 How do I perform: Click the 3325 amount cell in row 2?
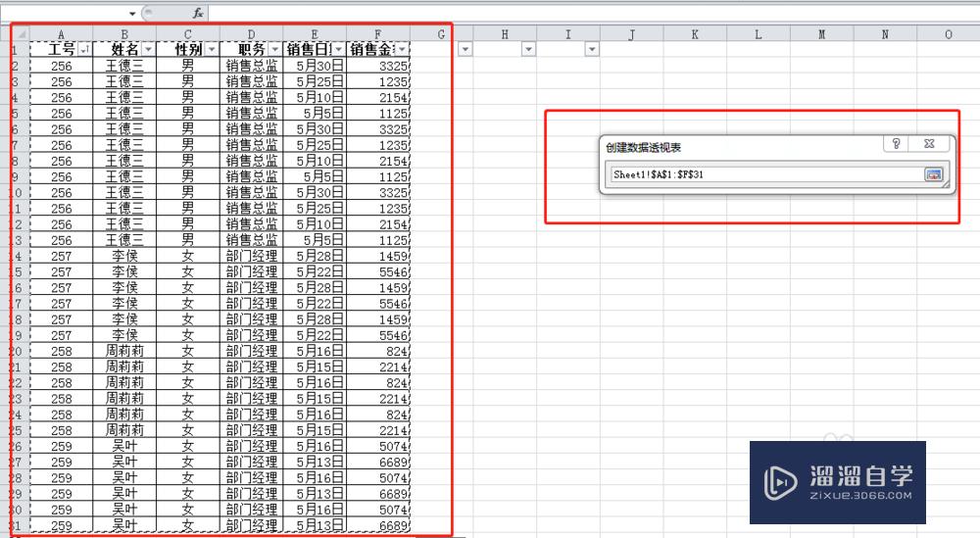pyautogui.click(x=378, y=66)
